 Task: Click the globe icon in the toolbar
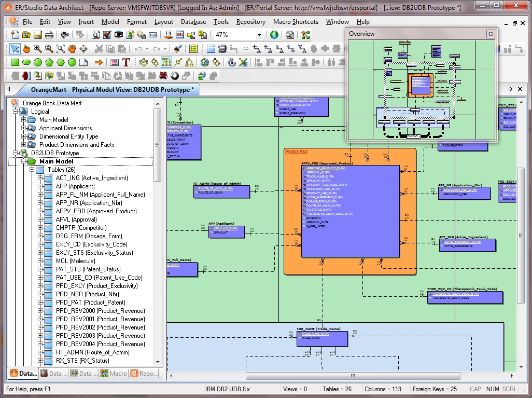(x=274, y=35)
